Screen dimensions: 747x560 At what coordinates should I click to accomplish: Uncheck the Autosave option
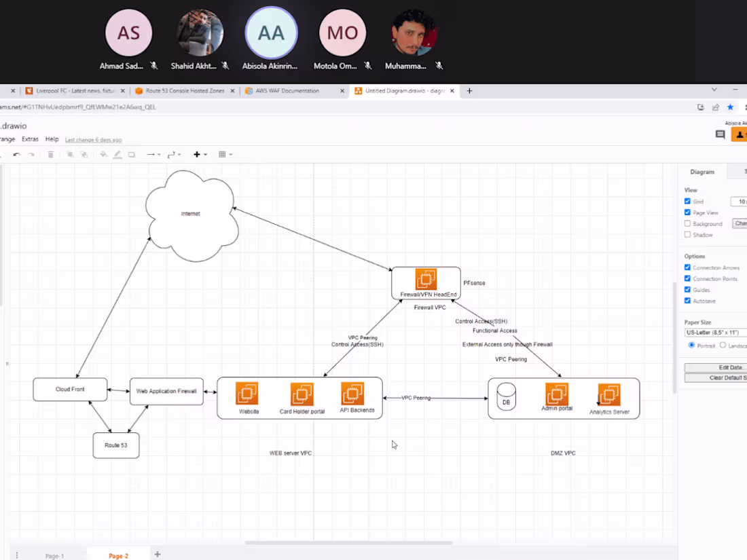pos(687,301)
